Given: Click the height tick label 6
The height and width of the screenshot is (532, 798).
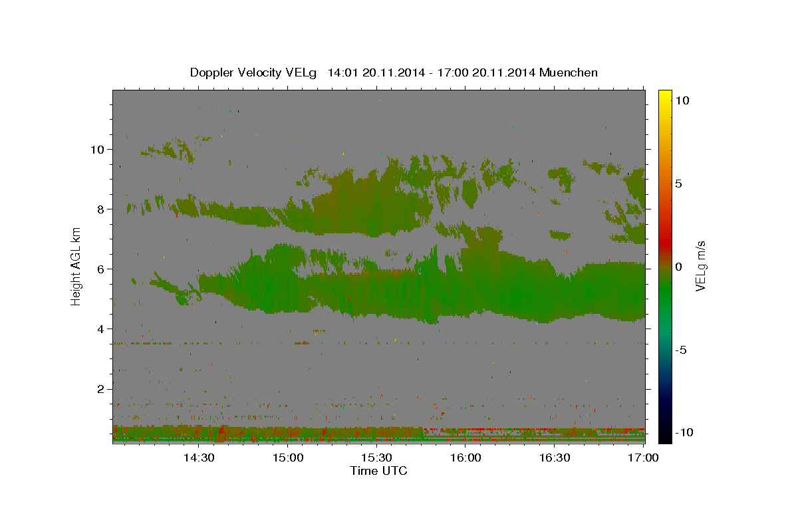Looking at the screenshot, I should [100, 269].
